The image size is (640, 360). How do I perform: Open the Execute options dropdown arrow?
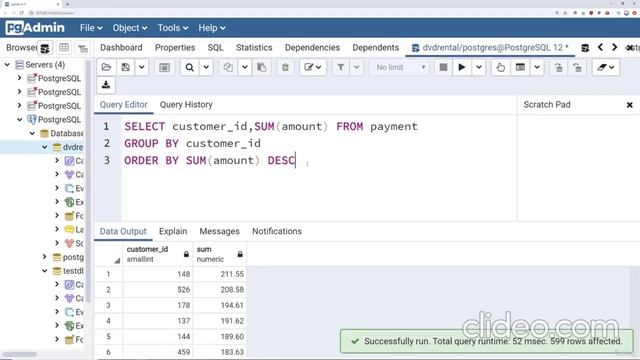[x=478, y=67]
